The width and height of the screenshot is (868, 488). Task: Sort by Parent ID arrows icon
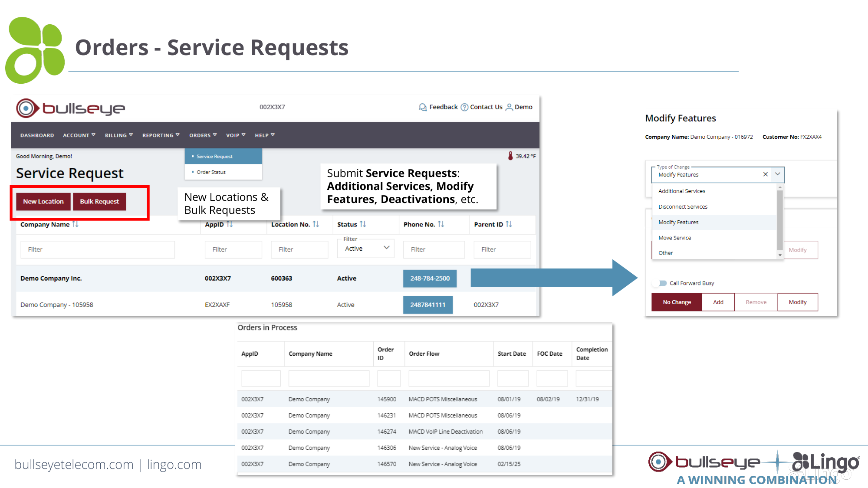pyautogui.click(x=509, y=224)
